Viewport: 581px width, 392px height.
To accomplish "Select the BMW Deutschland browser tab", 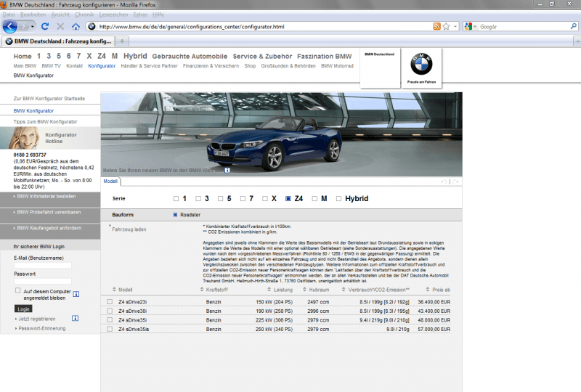I will click(x=59, y=41).
